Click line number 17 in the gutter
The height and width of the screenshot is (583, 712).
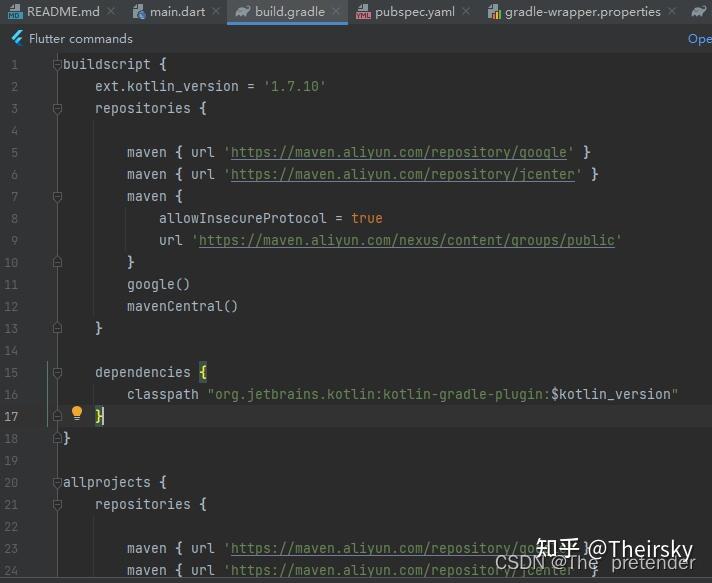[11, 416]
